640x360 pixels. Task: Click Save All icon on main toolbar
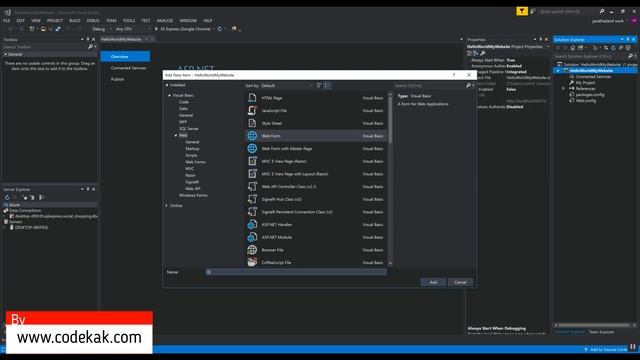(58, 29)
